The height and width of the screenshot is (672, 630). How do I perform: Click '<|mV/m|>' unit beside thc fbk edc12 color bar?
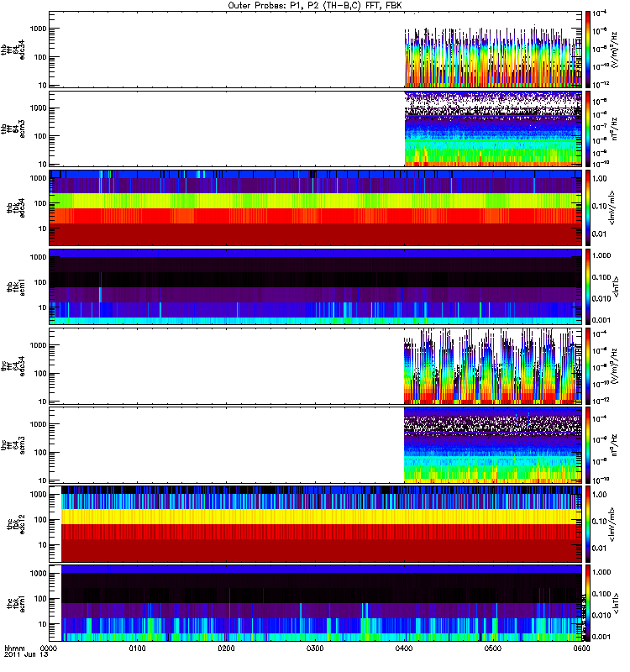point(612,524)
